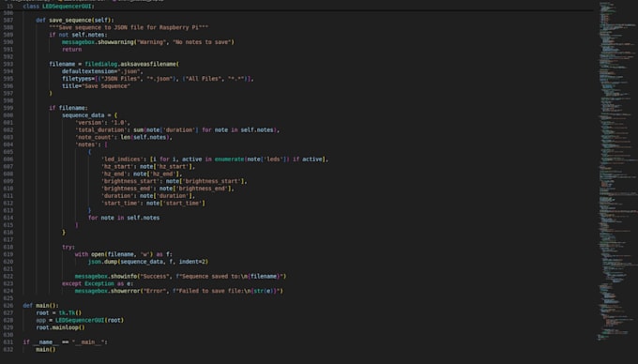Click the 'brightness_end' entry line

pos(168,189)
